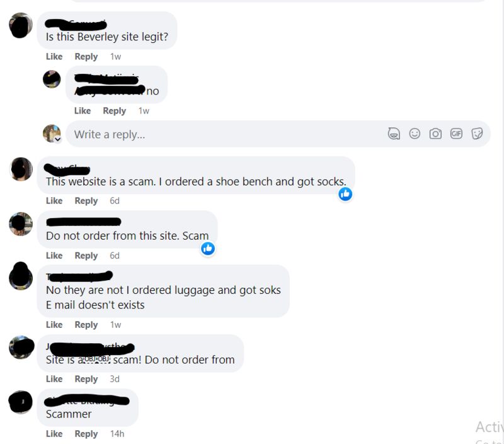This screenshot has width=504, height=444.
Task: Reply to "Do not order from this site" comment
Action: (x=86, y=255)
